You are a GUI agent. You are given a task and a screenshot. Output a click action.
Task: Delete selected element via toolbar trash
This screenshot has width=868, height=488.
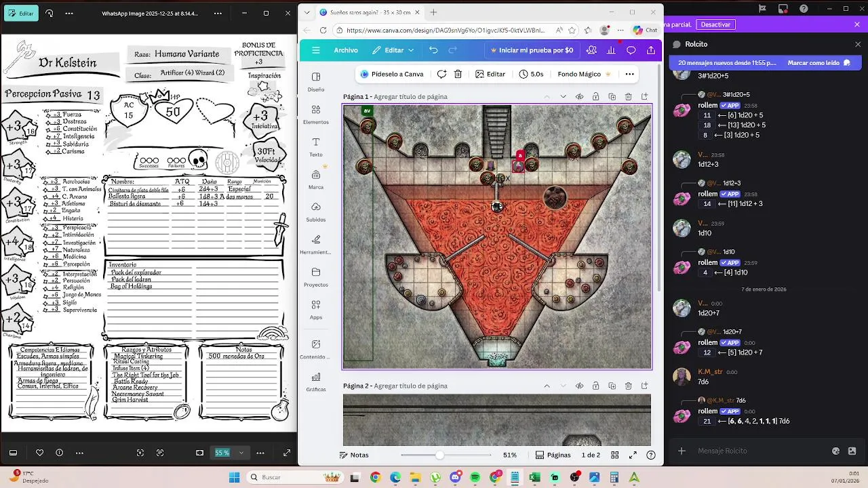(x=458, y=74)
